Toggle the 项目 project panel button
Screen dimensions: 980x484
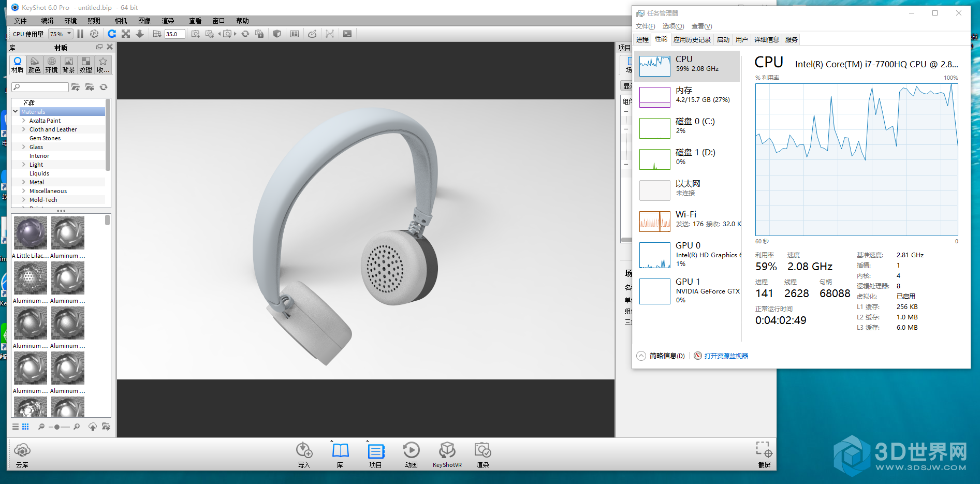(x=376, y=455)
